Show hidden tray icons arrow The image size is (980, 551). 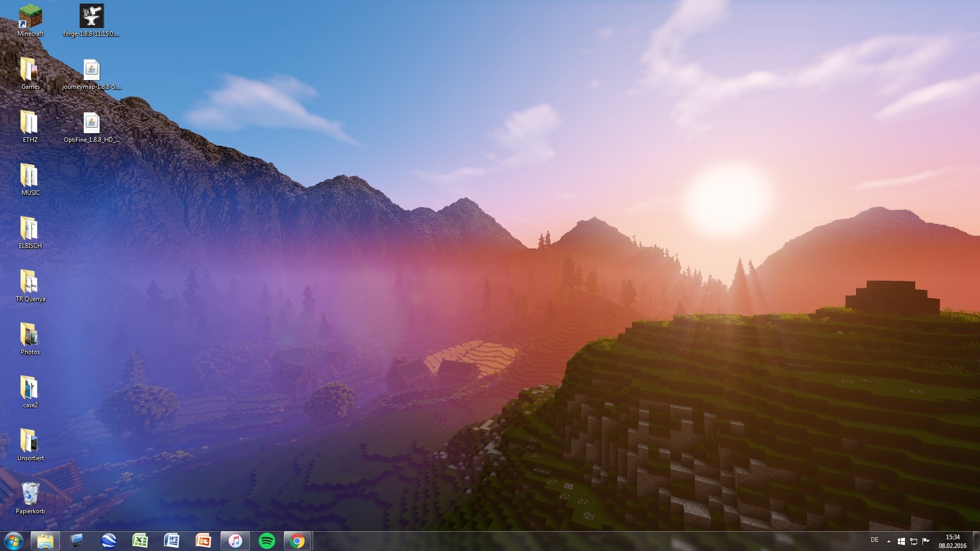coord(889,541)
